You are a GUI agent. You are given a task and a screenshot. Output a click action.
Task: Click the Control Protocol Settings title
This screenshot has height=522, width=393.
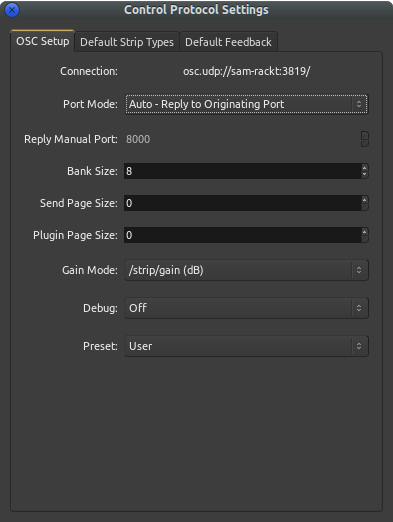coord(196,10)
